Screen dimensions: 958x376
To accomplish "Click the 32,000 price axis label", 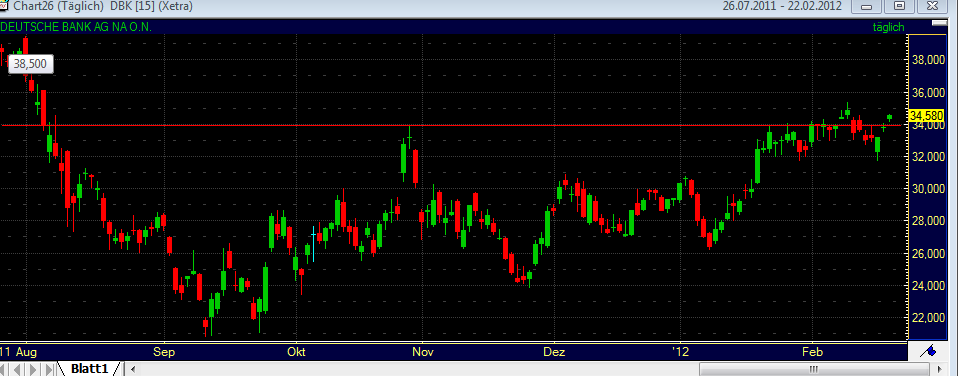I will point(928,157).
